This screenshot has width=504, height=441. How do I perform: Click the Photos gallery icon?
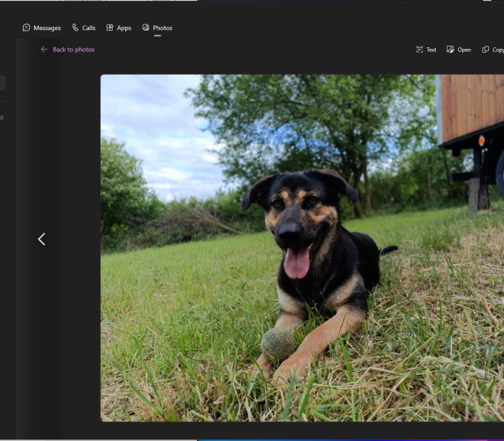146,28
